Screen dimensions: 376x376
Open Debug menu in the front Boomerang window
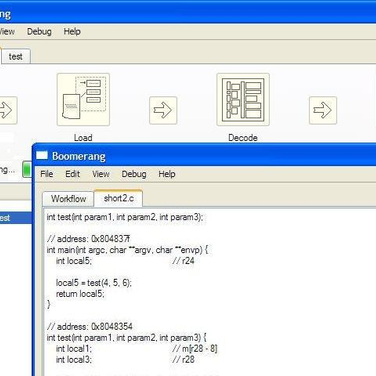134,174
